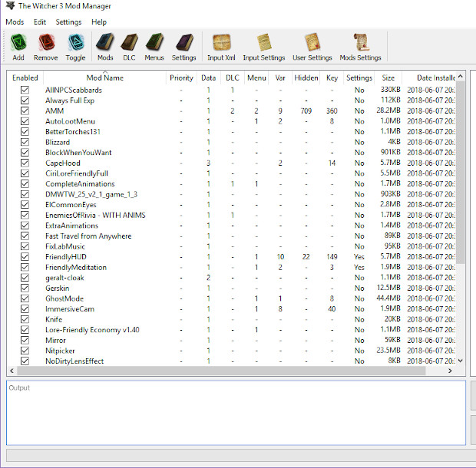Open the Settings menu in menu bar
This screenshot has height=468, width=476.
click(68, 21)
